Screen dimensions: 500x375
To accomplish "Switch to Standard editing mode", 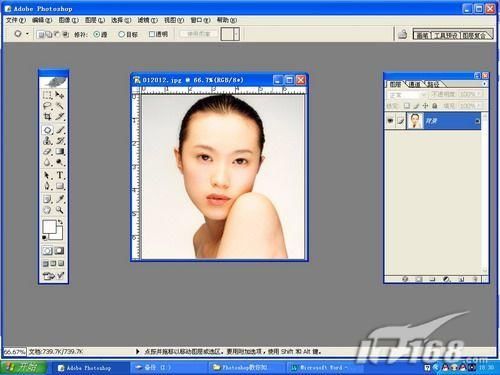I will click(47, 251).
